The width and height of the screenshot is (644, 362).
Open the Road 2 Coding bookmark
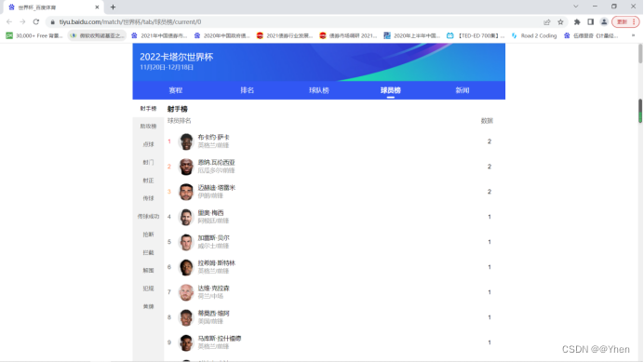click(534, 35)
